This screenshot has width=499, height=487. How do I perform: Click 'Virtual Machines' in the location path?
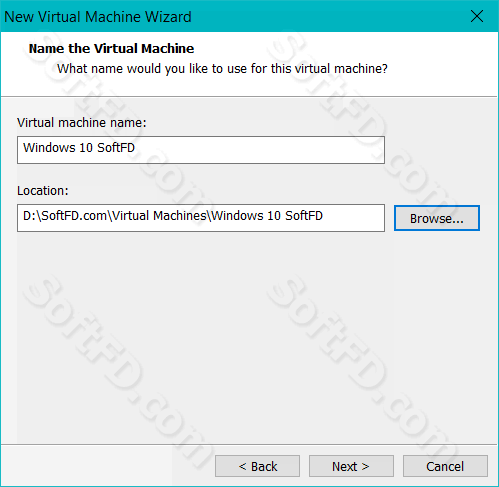(x=160, y=216)
